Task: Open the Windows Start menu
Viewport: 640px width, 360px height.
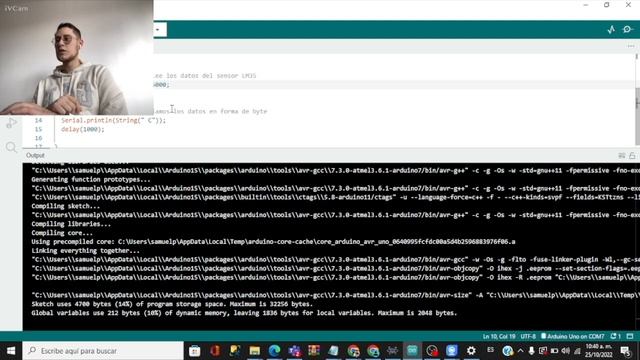Action: [x=11, y=351]
